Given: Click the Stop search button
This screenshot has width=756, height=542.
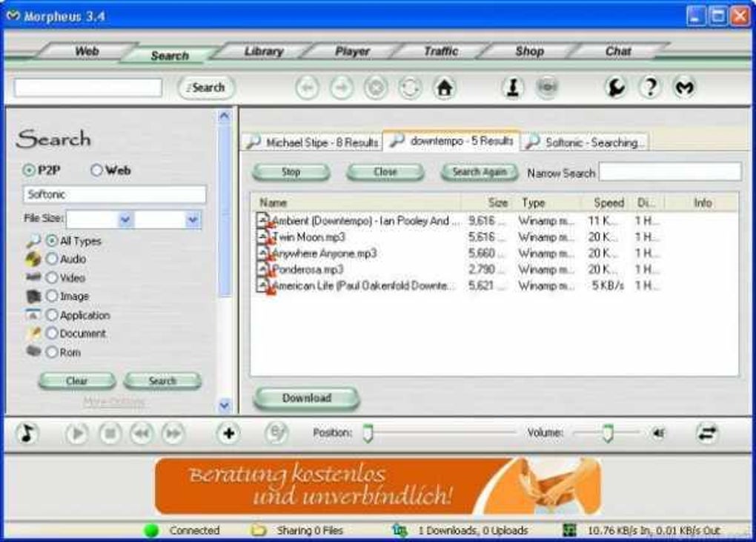Looking at the screenshot, I should pos(291,172).
